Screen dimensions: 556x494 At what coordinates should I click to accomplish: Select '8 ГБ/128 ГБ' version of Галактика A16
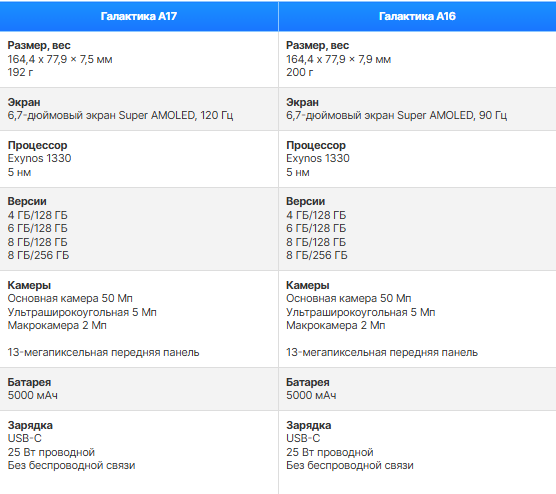point(316,242)
